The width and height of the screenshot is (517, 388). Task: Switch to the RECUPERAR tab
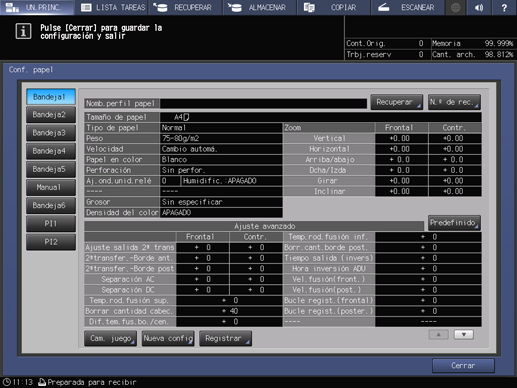[186, 7]
